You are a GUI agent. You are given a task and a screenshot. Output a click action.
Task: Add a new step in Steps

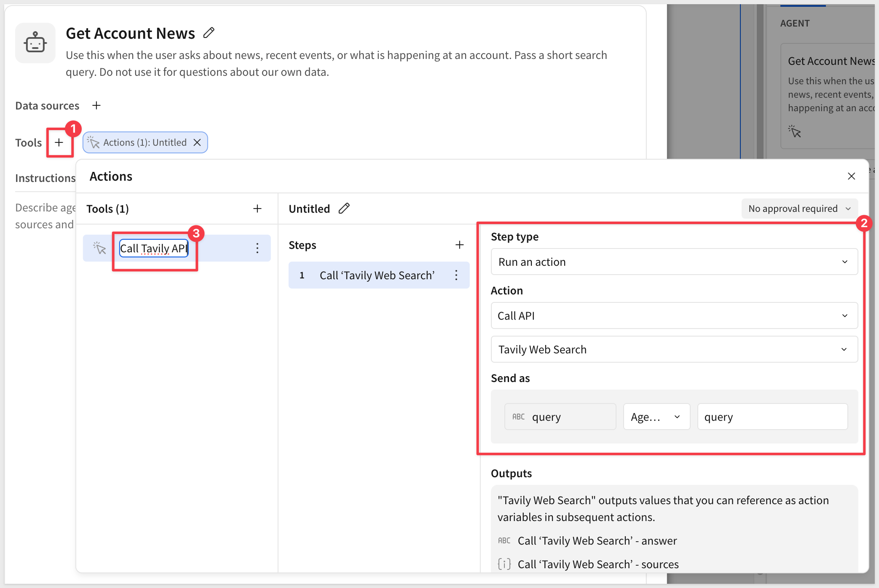coord(460,245)
